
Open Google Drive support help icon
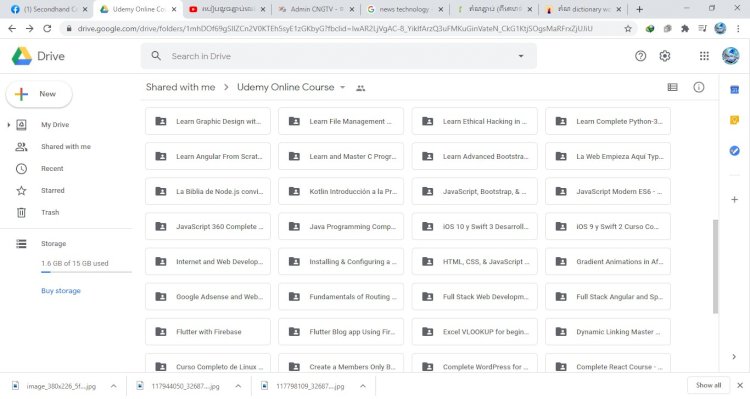640,56
